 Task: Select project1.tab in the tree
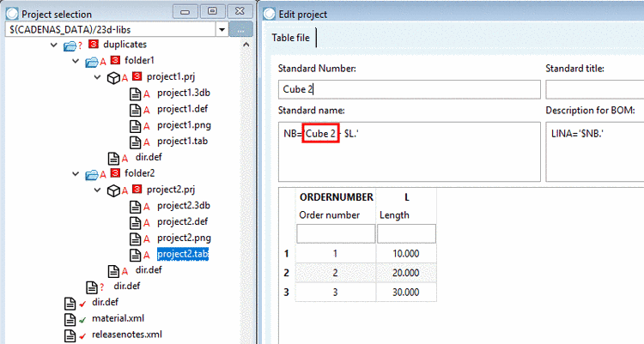tap(182, 142)
